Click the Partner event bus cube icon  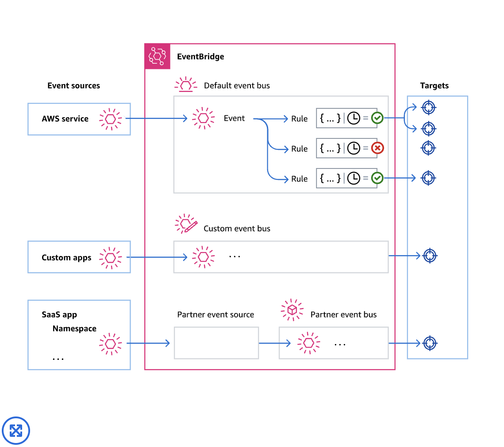point(292,310)
